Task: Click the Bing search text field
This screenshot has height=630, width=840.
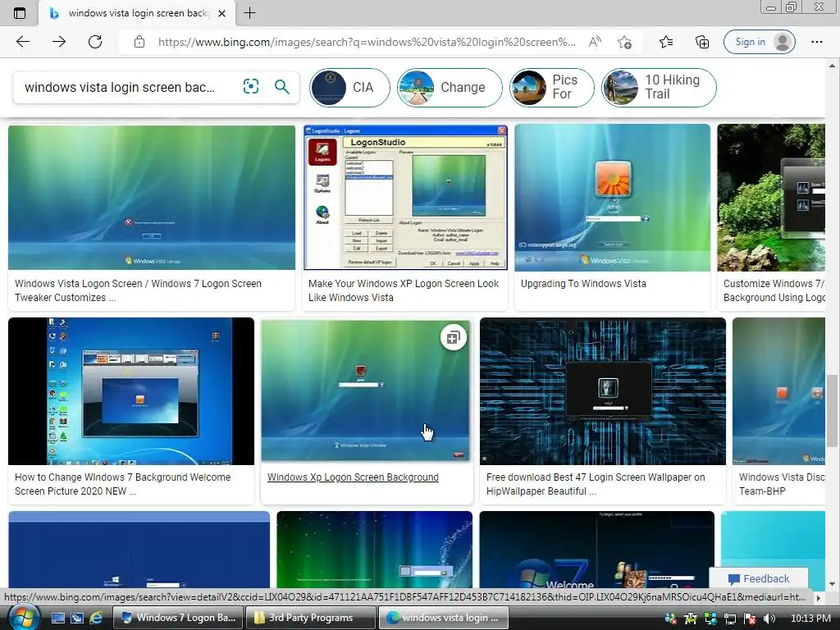Action: [x=120, y=87]
